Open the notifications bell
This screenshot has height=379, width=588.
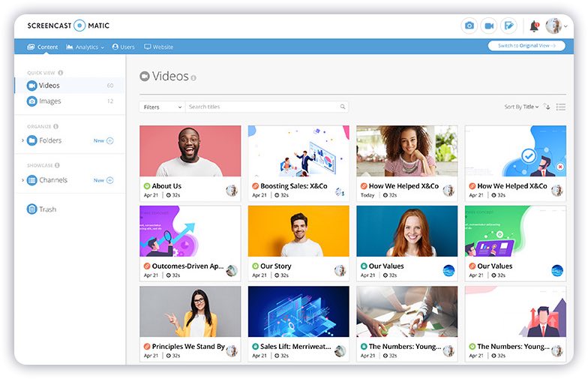(534, 26)
